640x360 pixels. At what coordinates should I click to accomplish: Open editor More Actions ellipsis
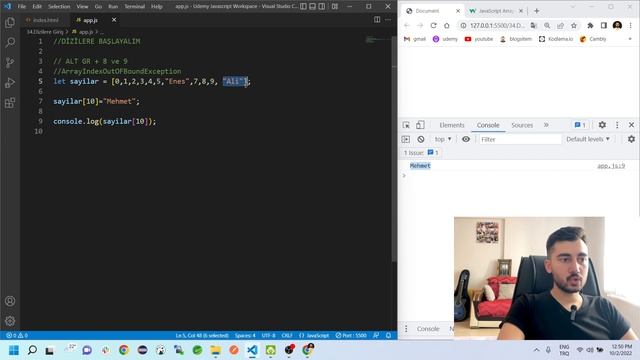[388, 20]
